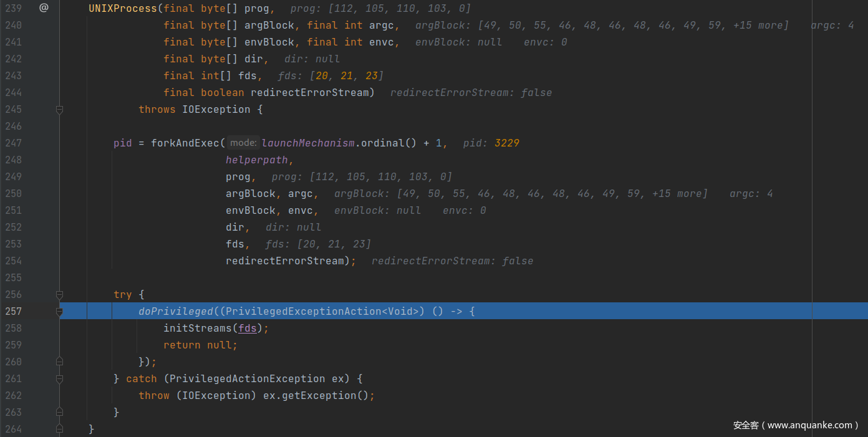Toggle fold end marker at line 263
This screenshot has width=868, height=437.
coord(60,412)
